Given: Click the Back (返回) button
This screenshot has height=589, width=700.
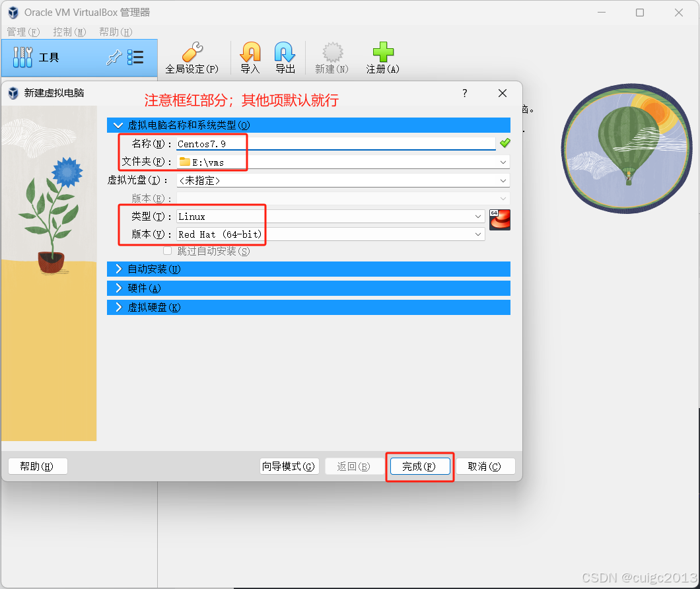Looking at the screenshot, I should [354, 466].
